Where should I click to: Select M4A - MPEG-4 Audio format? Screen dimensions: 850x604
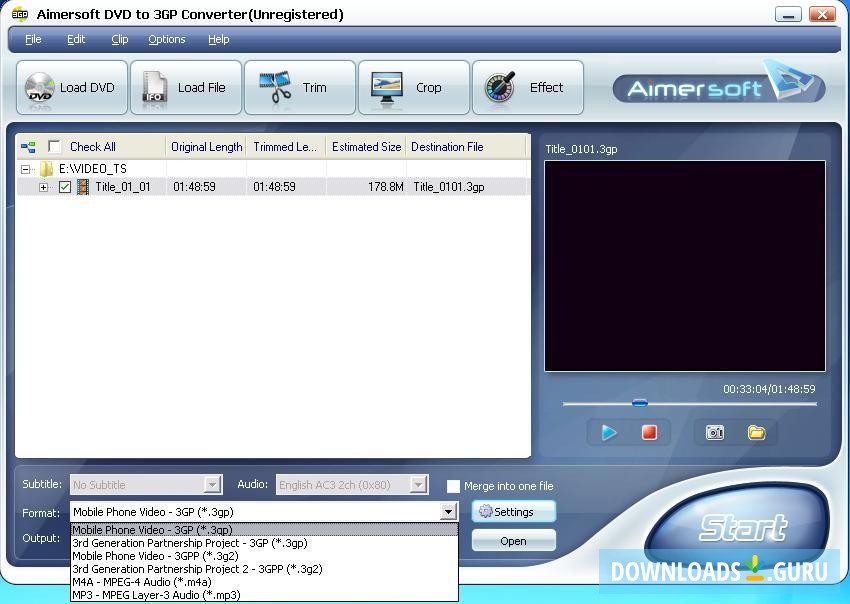[x=265, y=582]
